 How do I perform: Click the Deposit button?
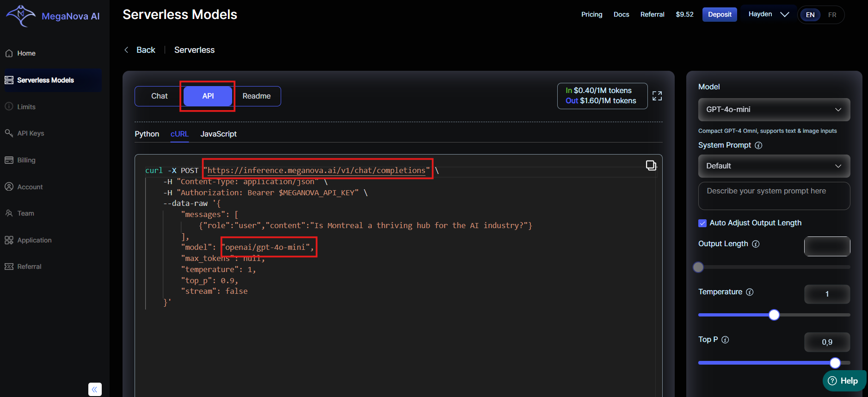pyautogui.click(x=719, y=14)
